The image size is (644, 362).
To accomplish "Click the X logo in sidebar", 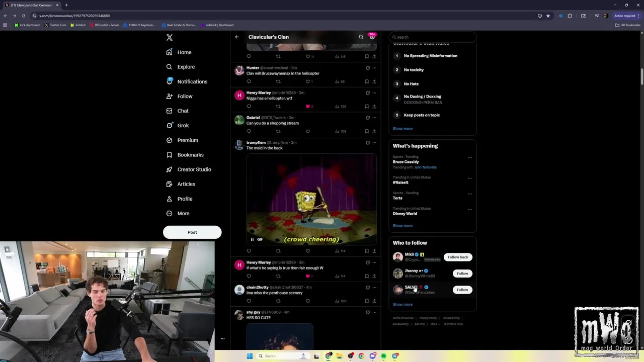I will coord(170,38).
